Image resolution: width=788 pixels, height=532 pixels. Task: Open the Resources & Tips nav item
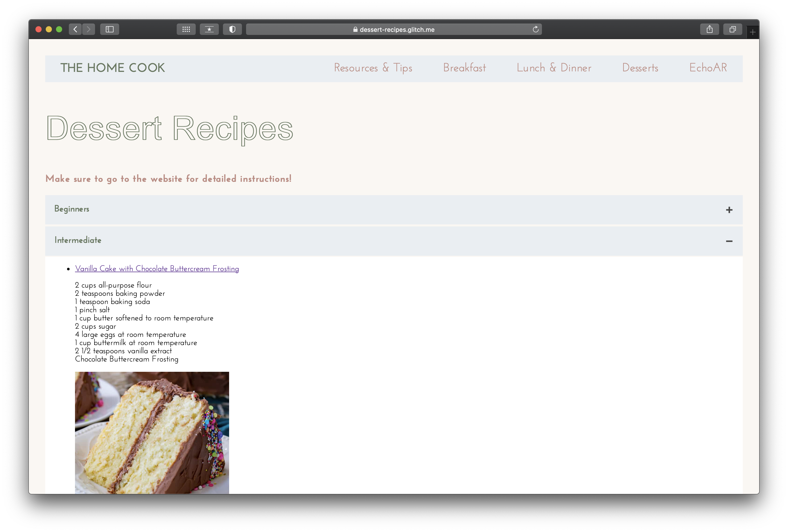coord(373,68)
